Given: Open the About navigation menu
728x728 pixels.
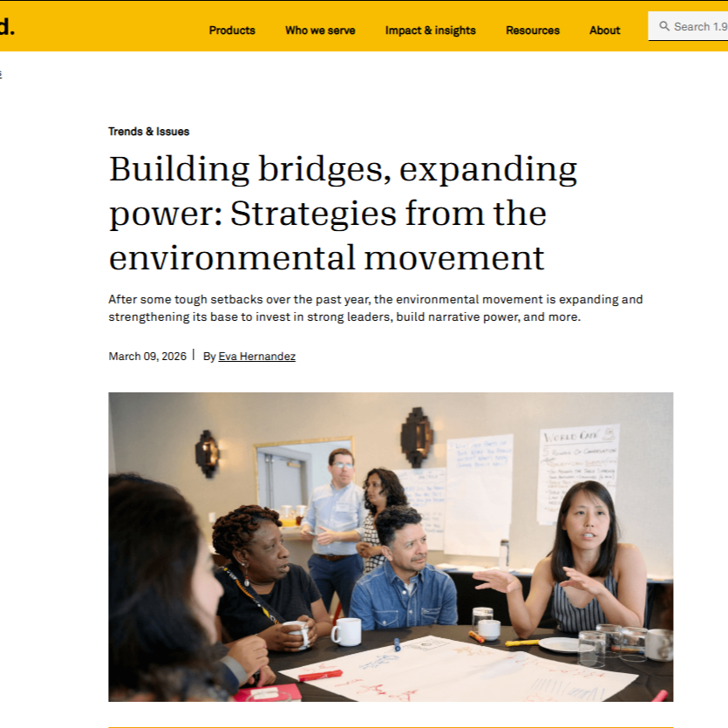Looking at the screenshot, I should (604, 31).
